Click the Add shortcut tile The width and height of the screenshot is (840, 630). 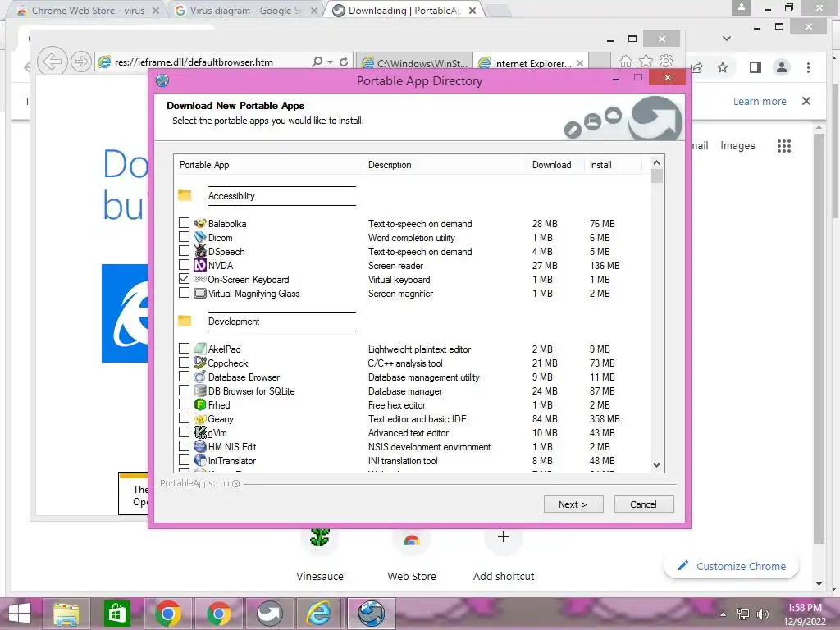point(504,555)
